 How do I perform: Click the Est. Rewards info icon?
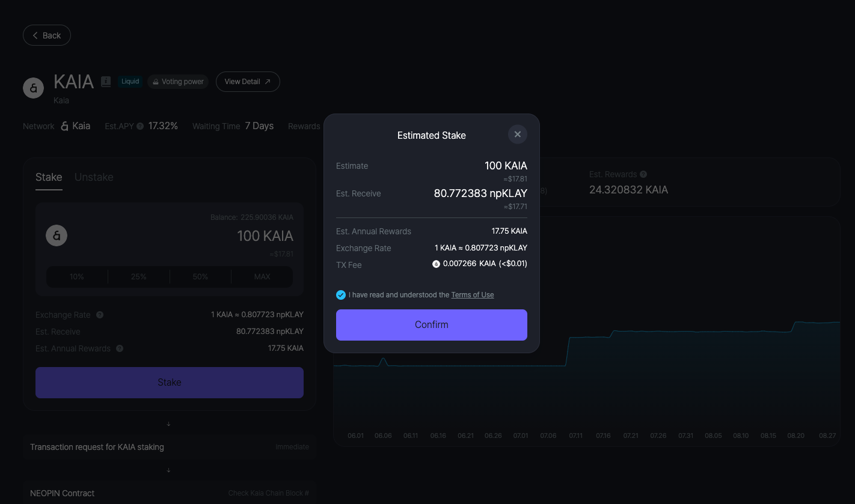pos(643,174)
